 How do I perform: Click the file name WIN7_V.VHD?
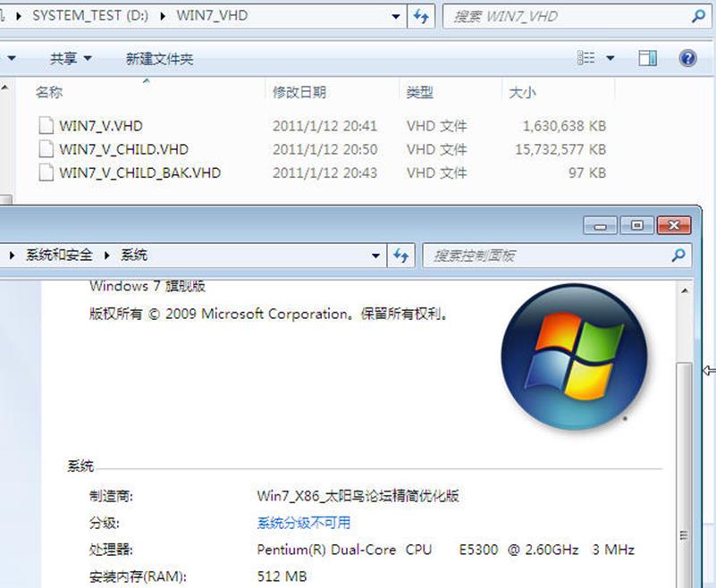(x=101, y=126)
